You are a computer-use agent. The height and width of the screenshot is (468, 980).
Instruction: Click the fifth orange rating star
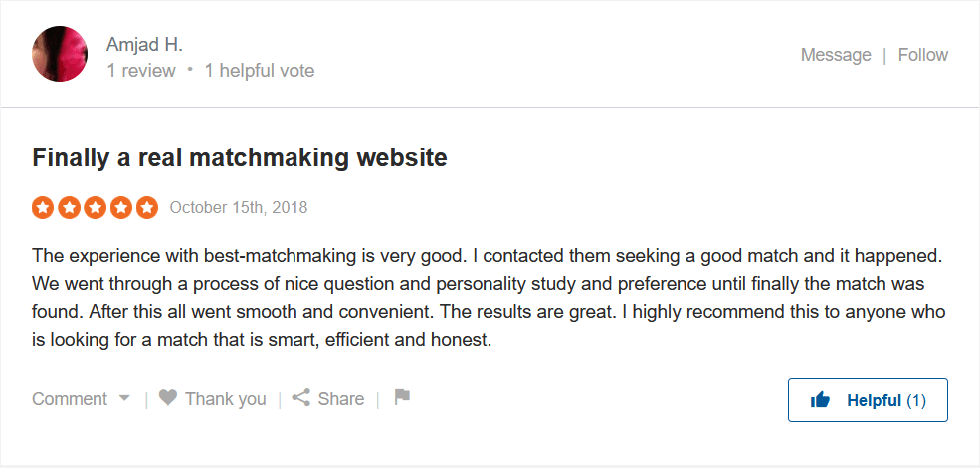point(147,208)
